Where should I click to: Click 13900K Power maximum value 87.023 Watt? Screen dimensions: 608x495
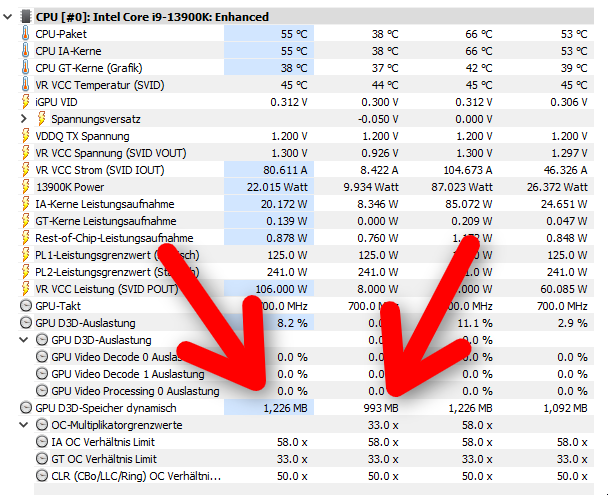coord(462,187)
